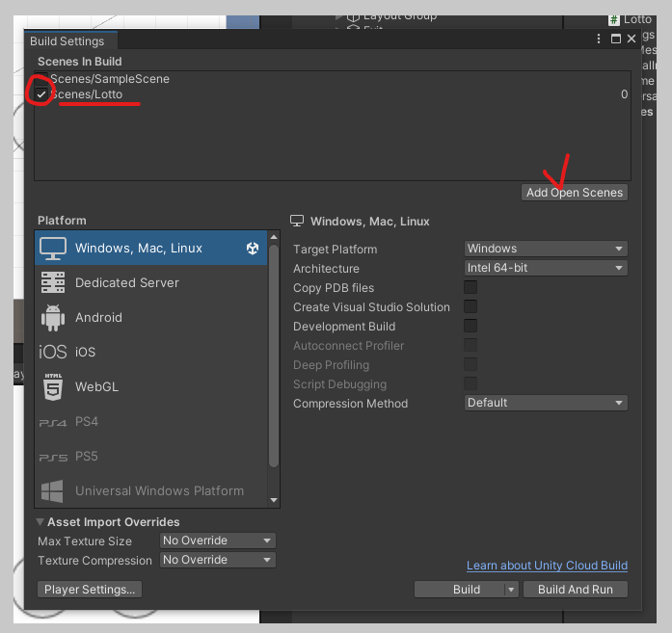Click the Unity logo on selected platform
Viewport: 672px width, 633px height.
click(253, 248)
